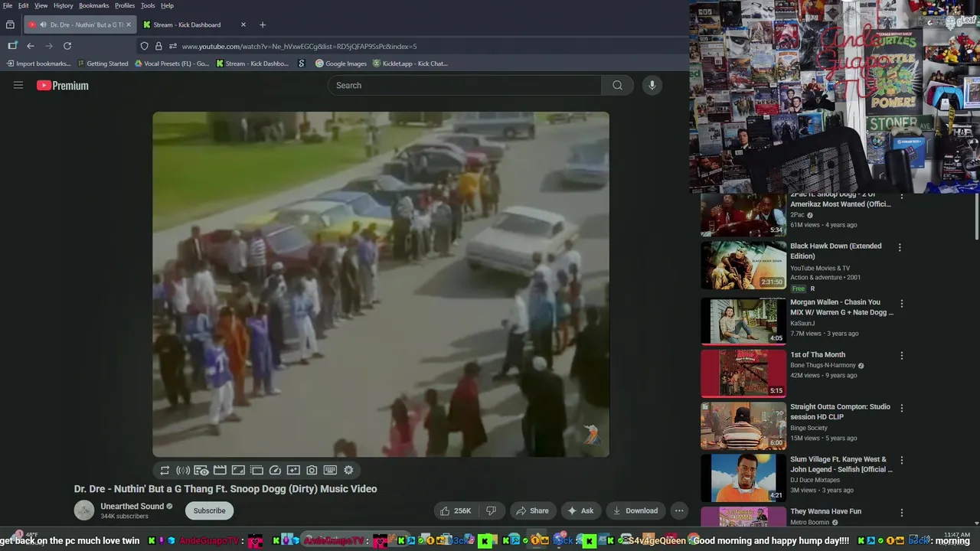980x551 pixels.
Task: Open the Tools menu
Action: 148,5
